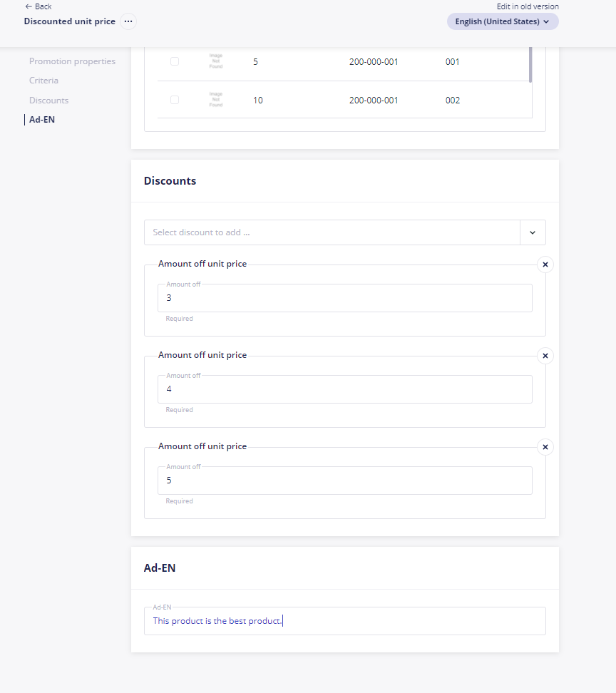Edit the Amount off field containing 5

[x=344, y=481]
